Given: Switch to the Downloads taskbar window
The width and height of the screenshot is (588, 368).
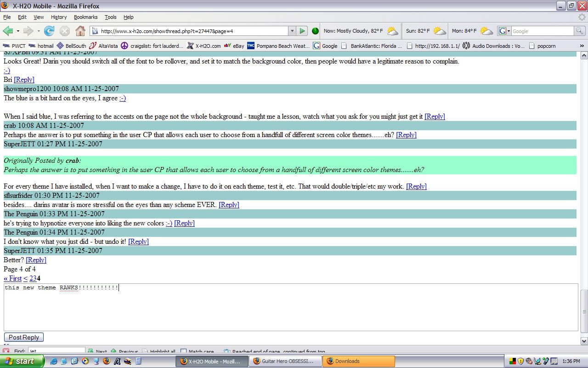Looking at the screenshot, I should click(359, 361).
